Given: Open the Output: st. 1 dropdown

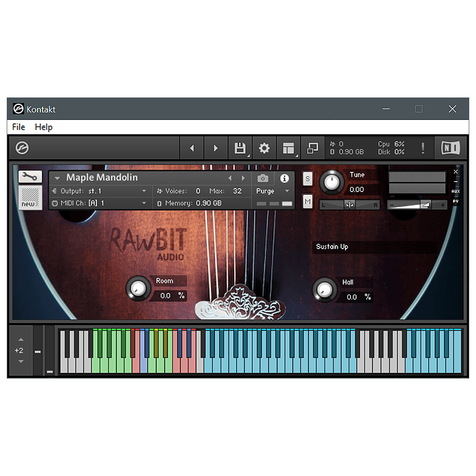Looking at the screenshot, I should point(100,190).
